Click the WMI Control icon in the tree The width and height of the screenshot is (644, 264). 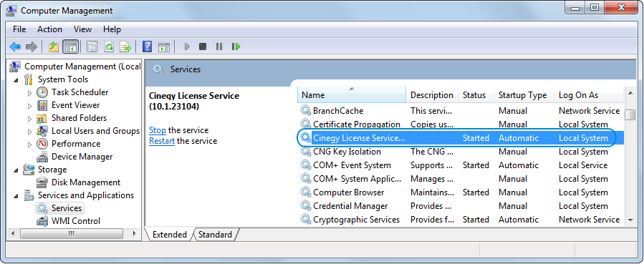click(42, 221)
